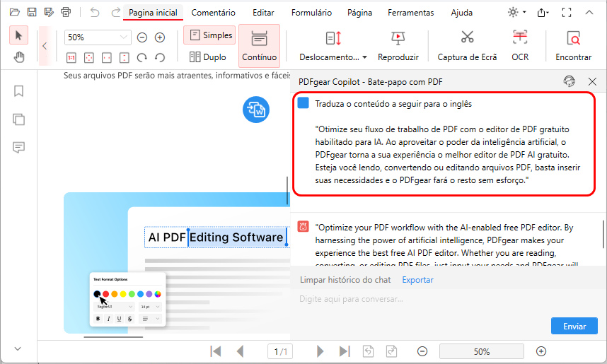Image resolution: width=607 pixels, height=364 pixels.
Task: Rotate the page counterclockwise
Action: tap(159, 58)
